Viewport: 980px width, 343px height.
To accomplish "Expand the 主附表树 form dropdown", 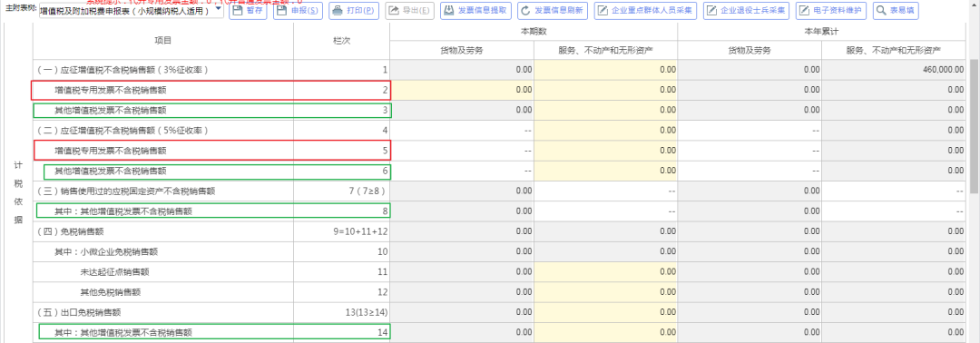I will coord(218,11).
